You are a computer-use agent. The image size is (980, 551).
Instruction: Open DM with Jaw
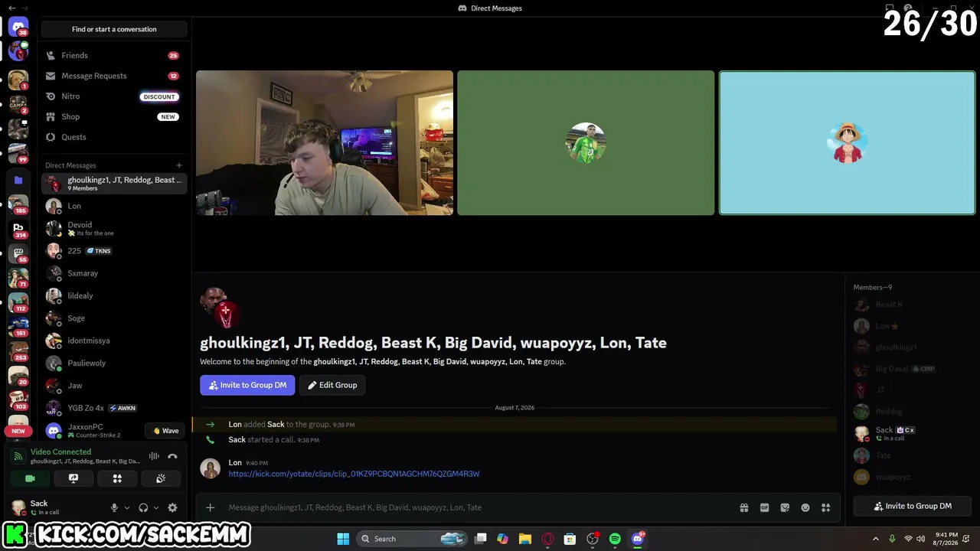coord(114,386)
